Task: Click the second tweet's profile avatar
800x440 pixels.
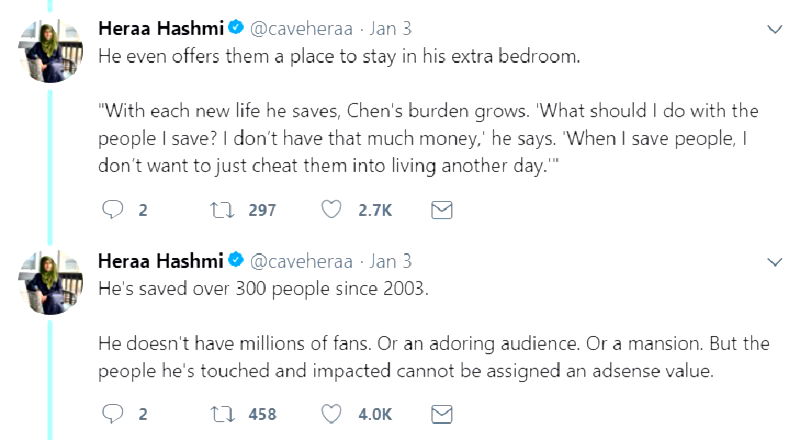Action: [x=51, y=284]
